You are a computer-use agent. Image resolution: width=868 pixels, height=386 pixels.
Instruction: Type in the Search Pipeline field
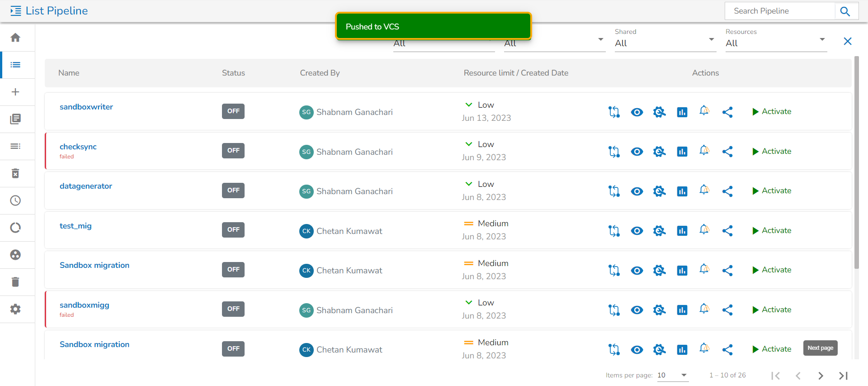point(779,11)
